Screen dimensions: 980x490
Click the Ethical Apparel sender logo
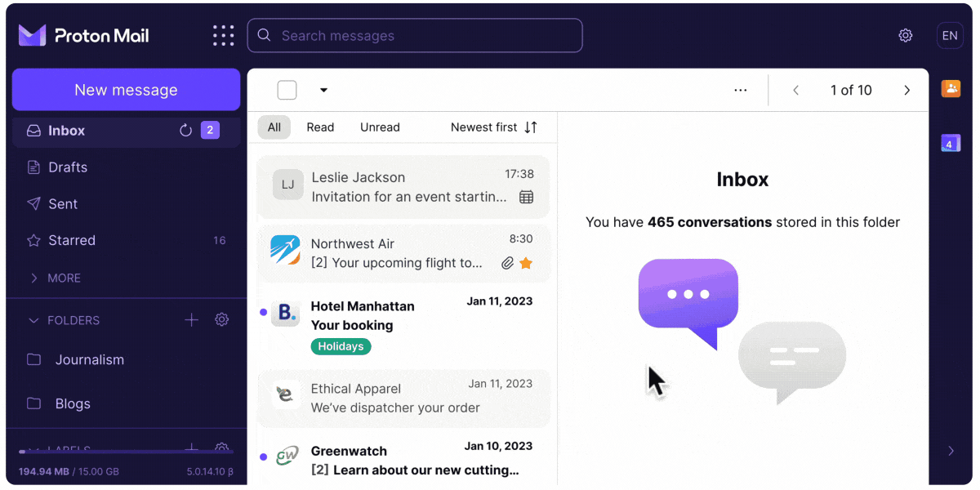(x=285, y=395)
